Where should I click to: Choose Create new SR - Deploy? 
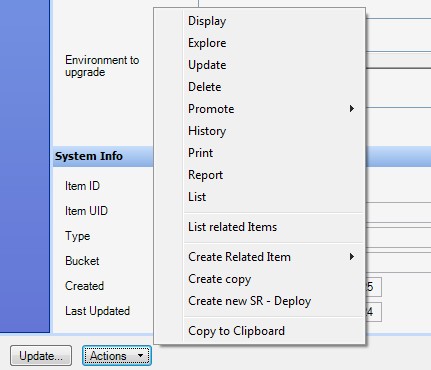coord(259,301)
